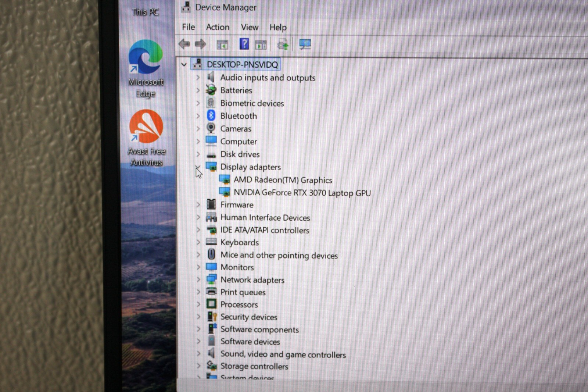Select the "Display adapters" label
The image size is (588, 392).
pos(251,167)
